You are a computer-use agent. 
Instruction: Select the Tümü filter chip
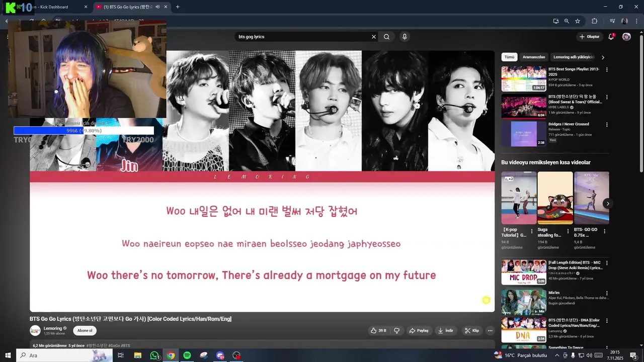click(510, 57)
